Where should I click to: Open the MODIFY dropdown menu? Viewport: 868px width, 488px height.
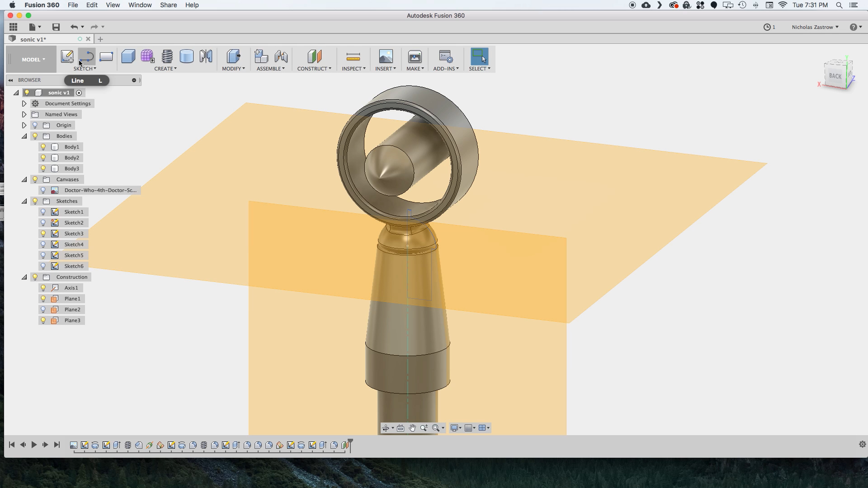click(233, 69)
